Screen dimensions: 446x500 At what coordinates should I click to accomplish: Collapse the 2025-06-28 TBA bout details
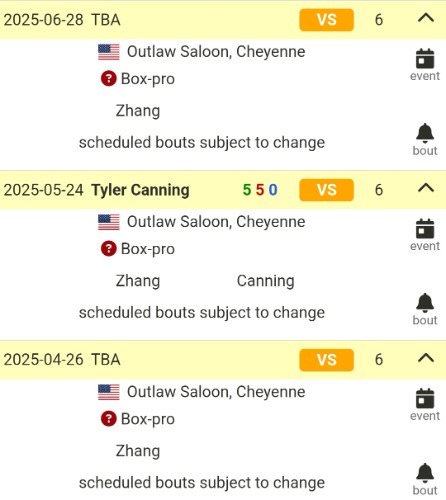point(426,18)
